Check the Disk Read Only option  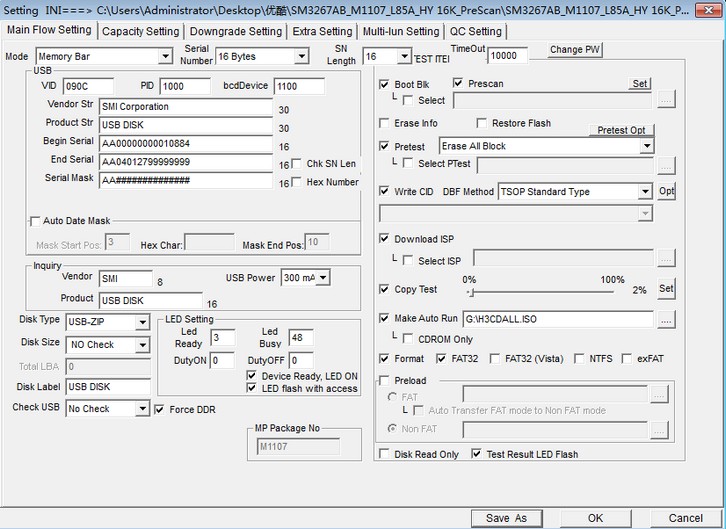385,454
